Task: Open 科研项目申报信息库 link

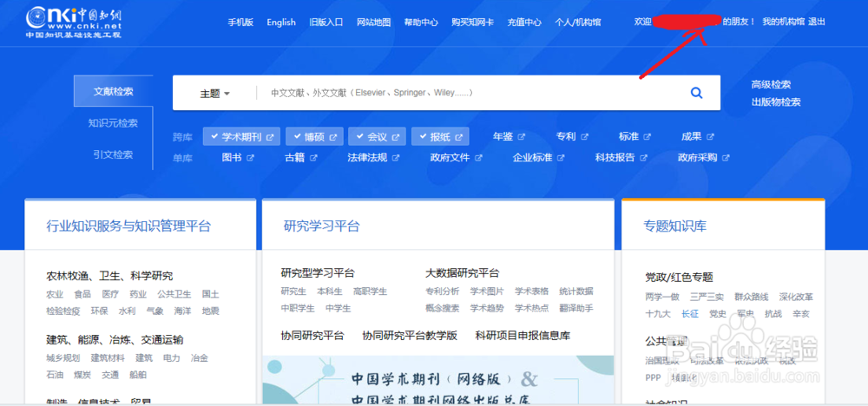Action: coord(523,335)
